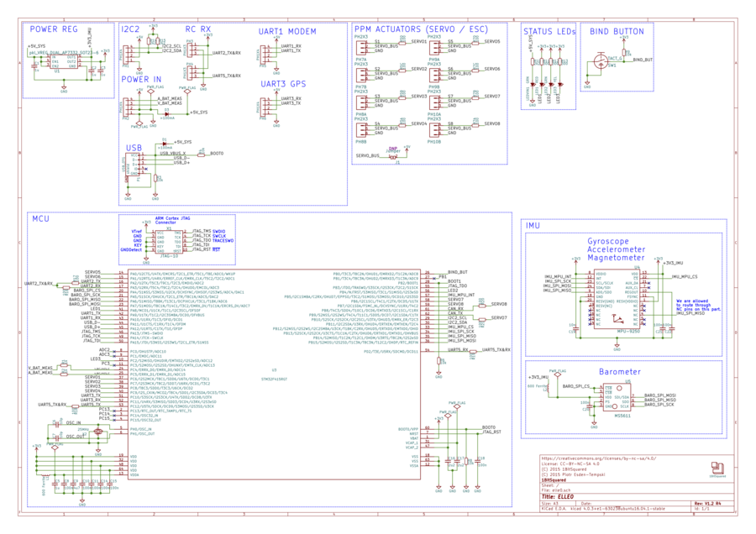
Task: Select the DNP SERVO_BUS jumper J1
Action: pos(392,156)
